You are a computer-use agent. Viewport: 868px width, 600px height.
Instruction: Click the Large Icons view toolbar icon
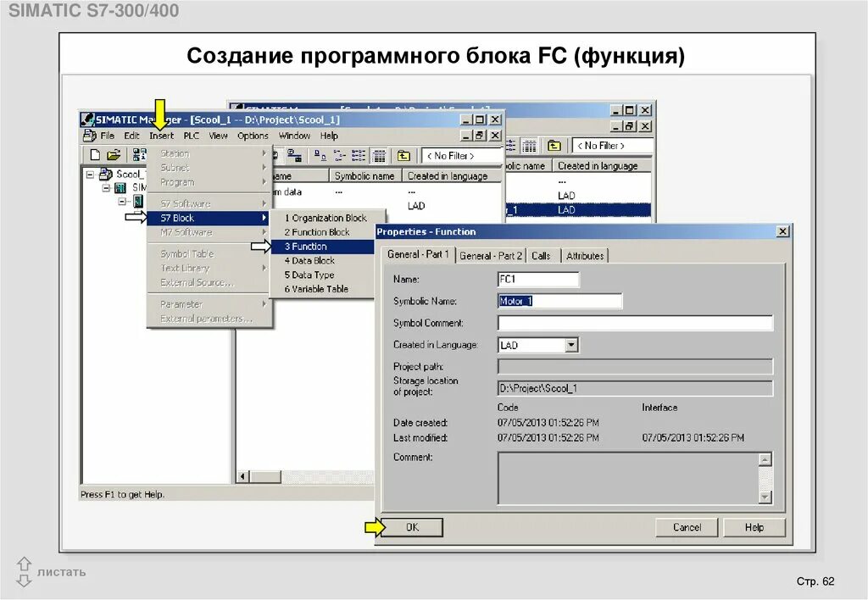(320, 156)
